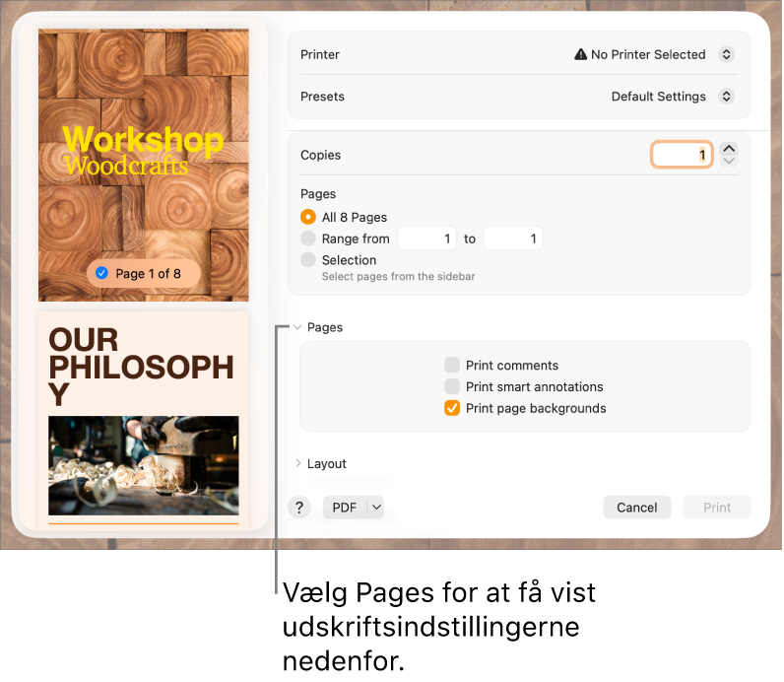Viewport: 784px width, 682px height.
Task: Click the Range from start page field
Action: pos(427,239)
